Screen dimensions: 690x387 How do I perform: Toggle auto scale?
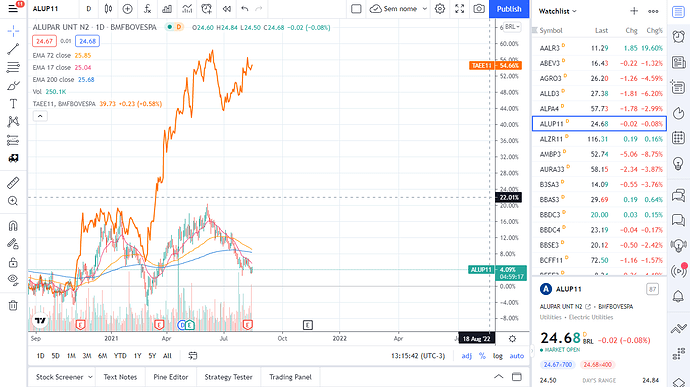517,356
